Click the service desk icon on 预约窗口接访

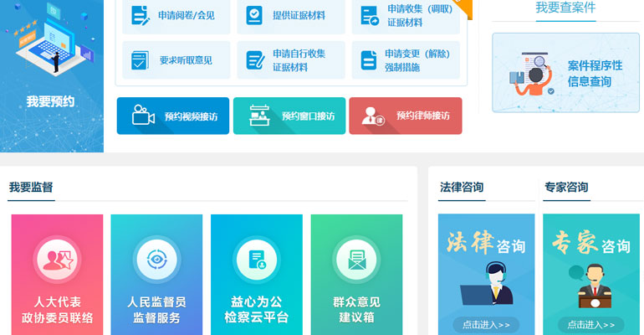[x=259, y=115]
